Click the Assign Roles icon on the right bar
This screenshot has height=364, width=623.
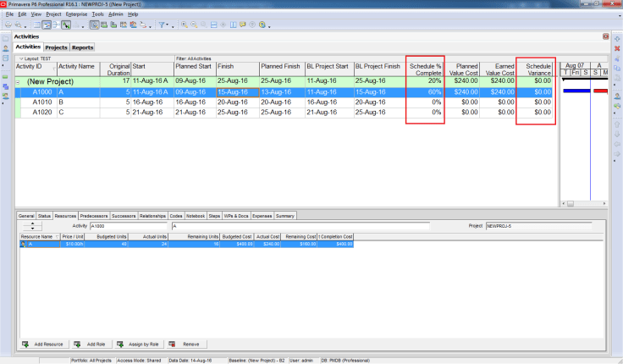click(x=617, y=106)
